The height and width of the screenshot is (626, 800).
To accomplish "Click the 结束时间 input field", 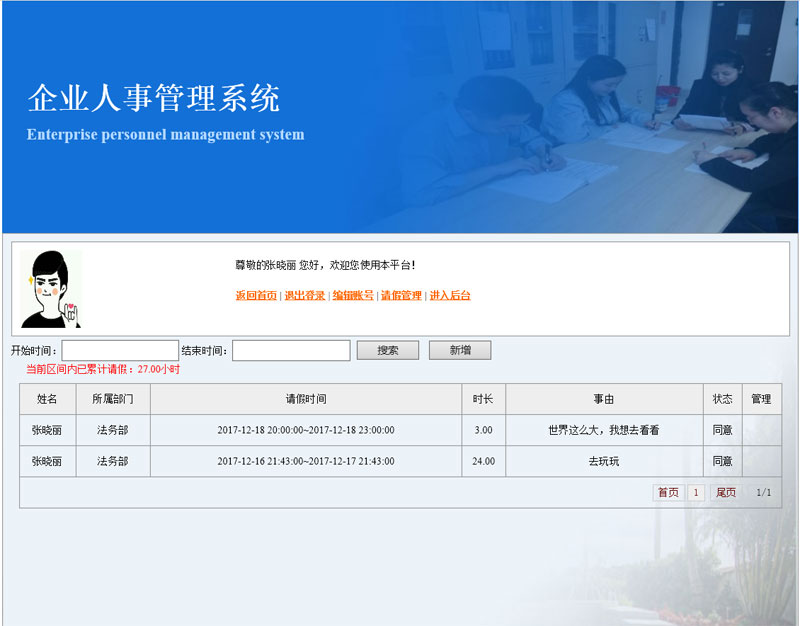I will [291, 350].
